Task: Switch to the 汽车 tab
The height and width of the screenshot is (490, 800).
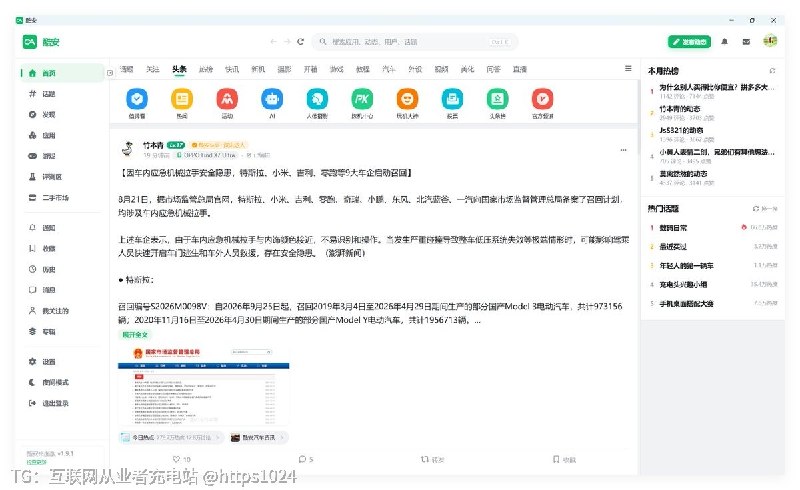Action: pyautogui.click(x=389, y=69)
